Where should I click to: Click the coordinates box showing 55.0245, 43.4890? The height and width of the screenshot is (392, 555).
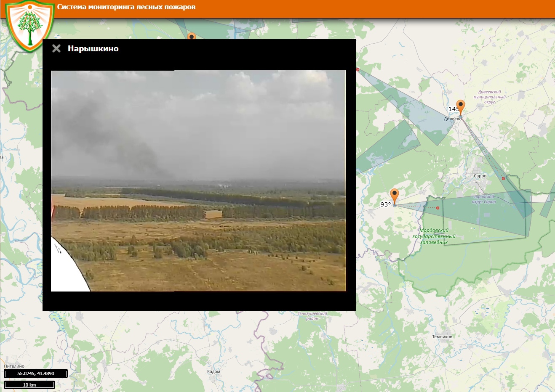point(35,373)
